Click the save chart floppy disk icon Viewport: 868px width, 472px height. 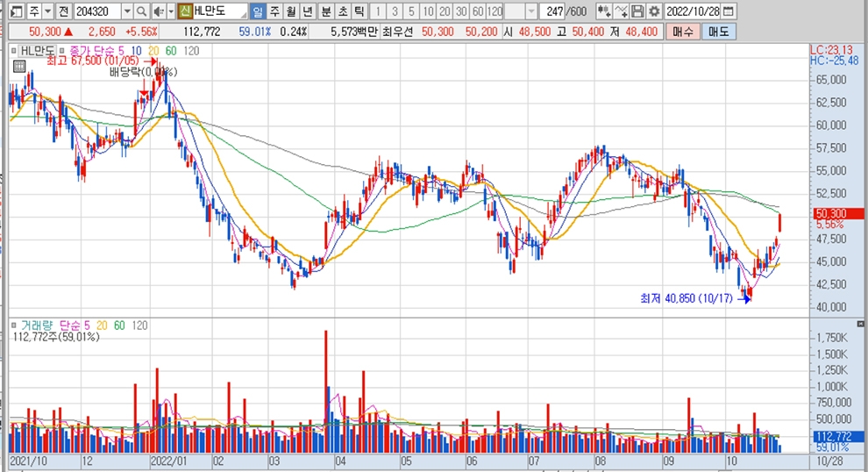pyautogui.click(x=637, y=11)
